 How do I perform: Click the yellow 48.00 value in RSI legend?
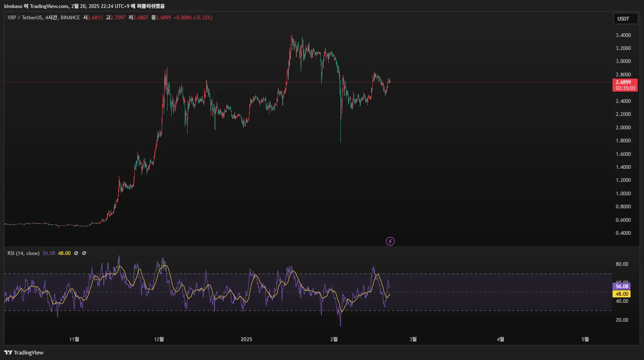click(x=64, y=253)
